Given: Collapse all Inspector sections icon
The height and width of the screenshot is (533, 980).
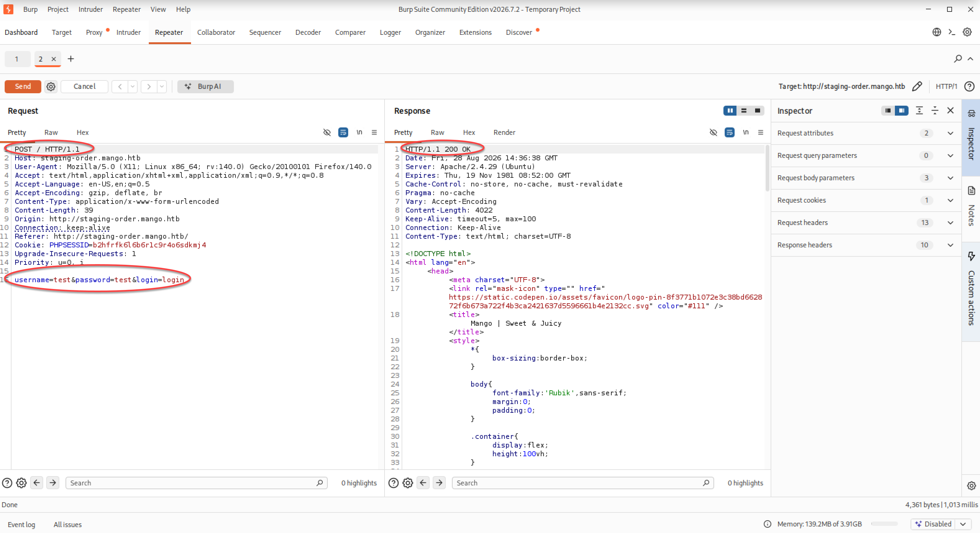Looking at the screenshot, I should [x=935, y=110].
